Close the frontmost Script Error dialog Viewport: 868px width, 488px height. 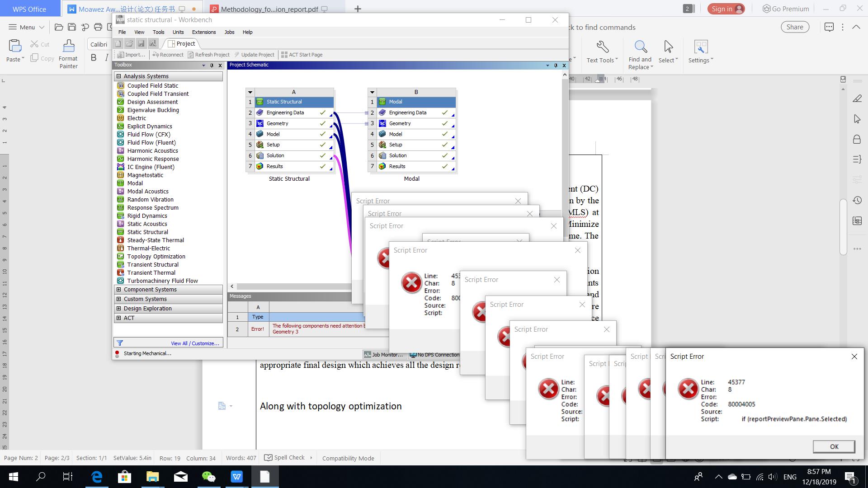tap(854, 357)
